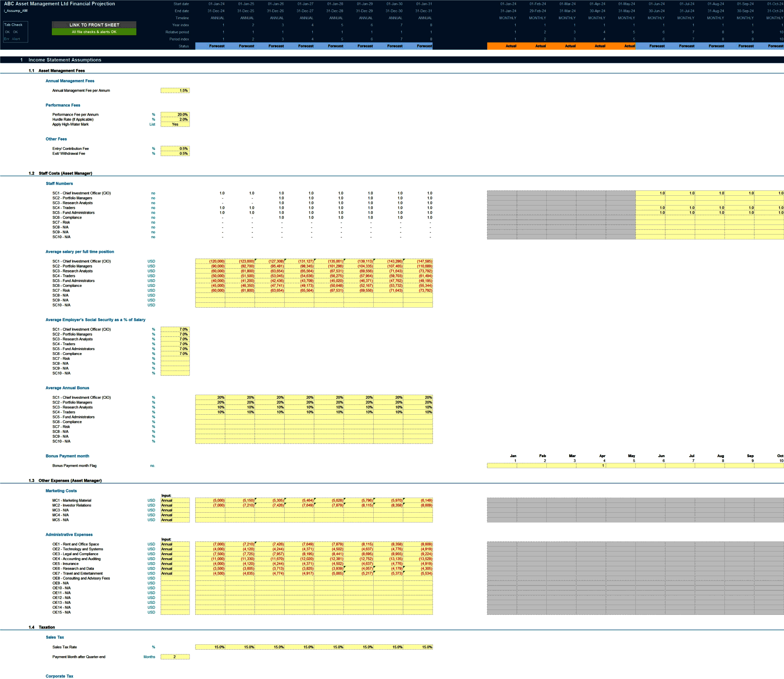Viewport: 784px width, 679px height.
Task: Open the MC2 - Investor Relations 'Annual' input list
Action: click(175, 505)
